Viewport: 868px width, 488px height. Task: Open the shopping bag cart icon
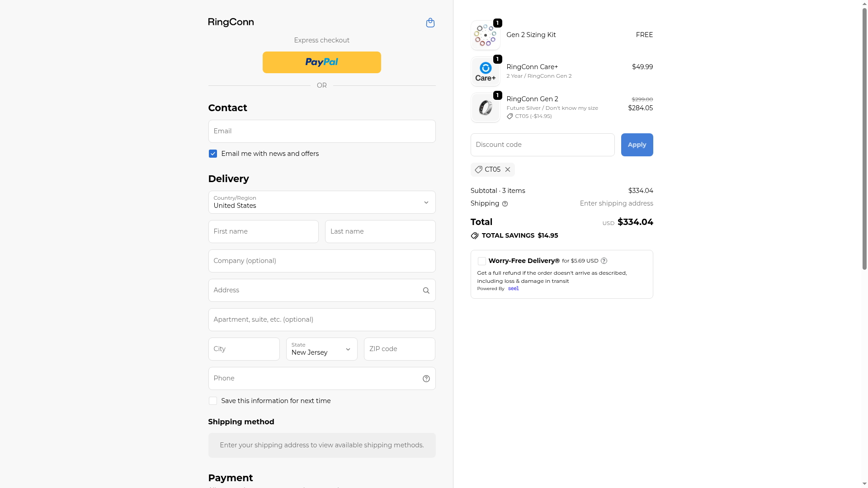point(430,23)
